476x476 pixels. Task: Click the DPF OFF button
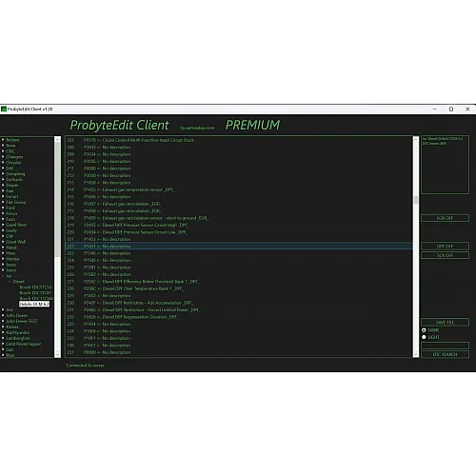445,246
